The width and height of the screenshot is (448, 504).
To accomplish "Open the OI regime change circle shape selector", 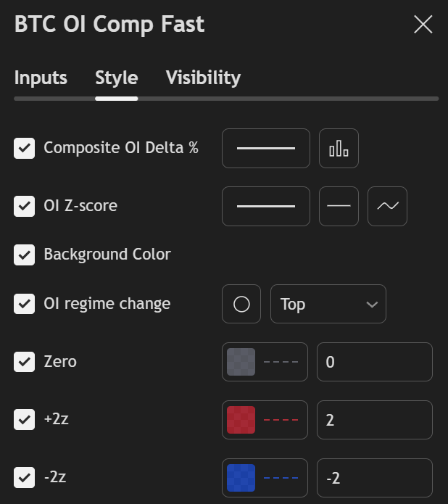I will coord(241,304).
